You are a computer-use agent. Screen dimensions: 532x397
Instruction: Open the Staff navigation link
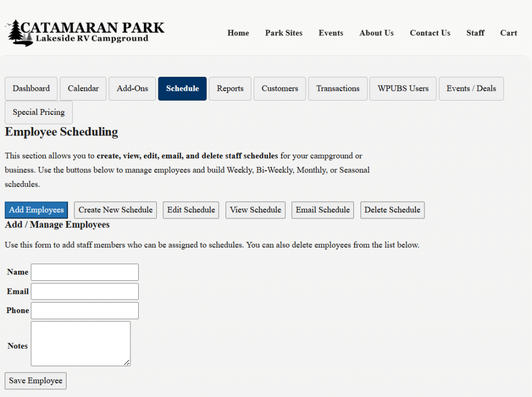475,33
